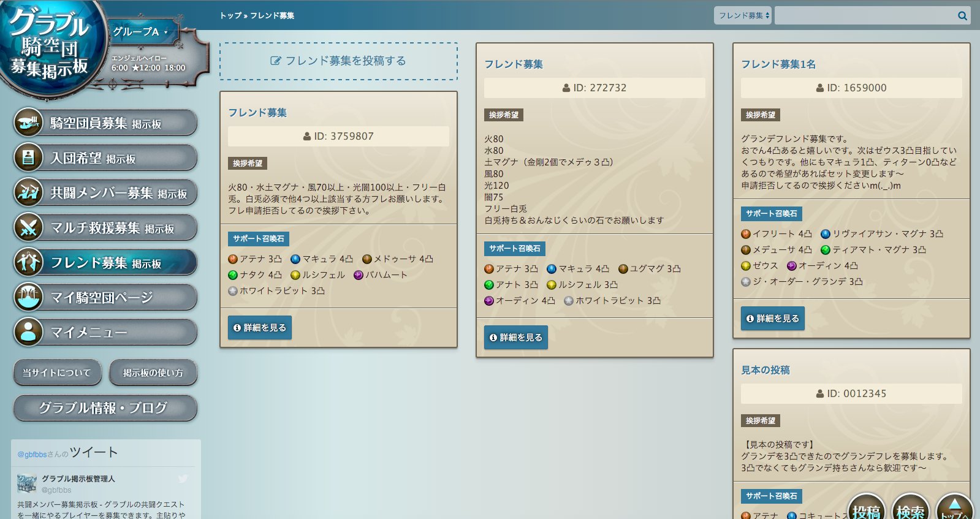Click the member card icon beside 入団希望

click(28, 157)
